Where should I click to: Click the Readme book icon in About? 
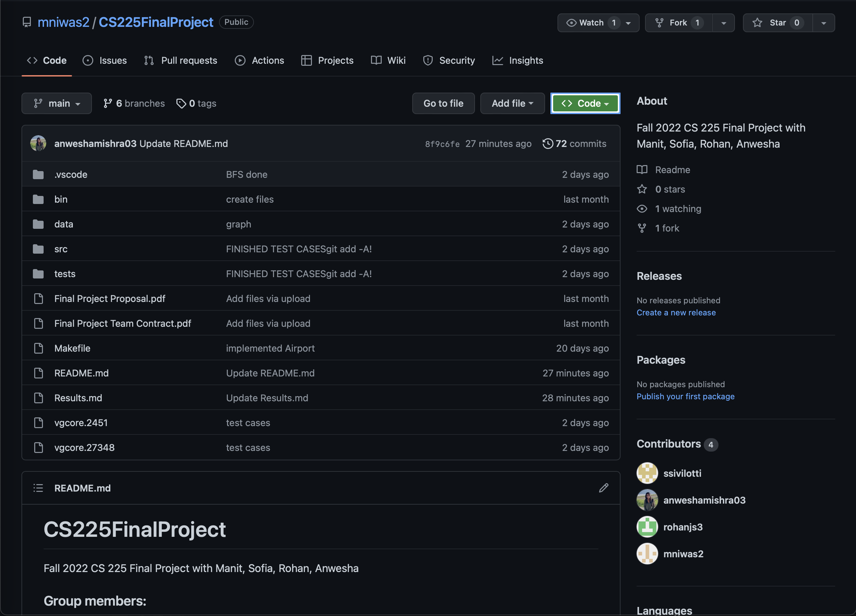pos(642,169)
